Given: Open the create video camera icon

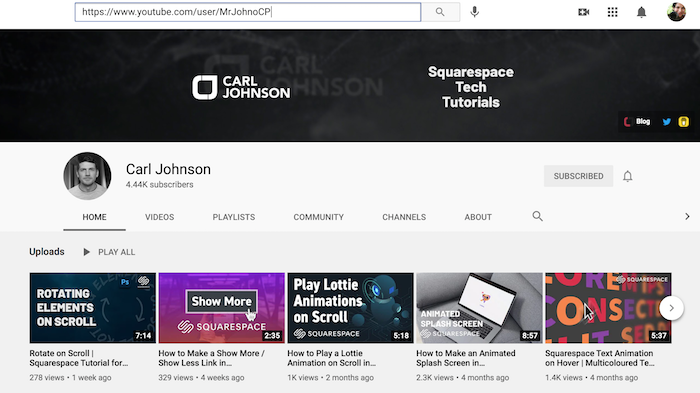Looking at the screenshot, I should (583, 12).
